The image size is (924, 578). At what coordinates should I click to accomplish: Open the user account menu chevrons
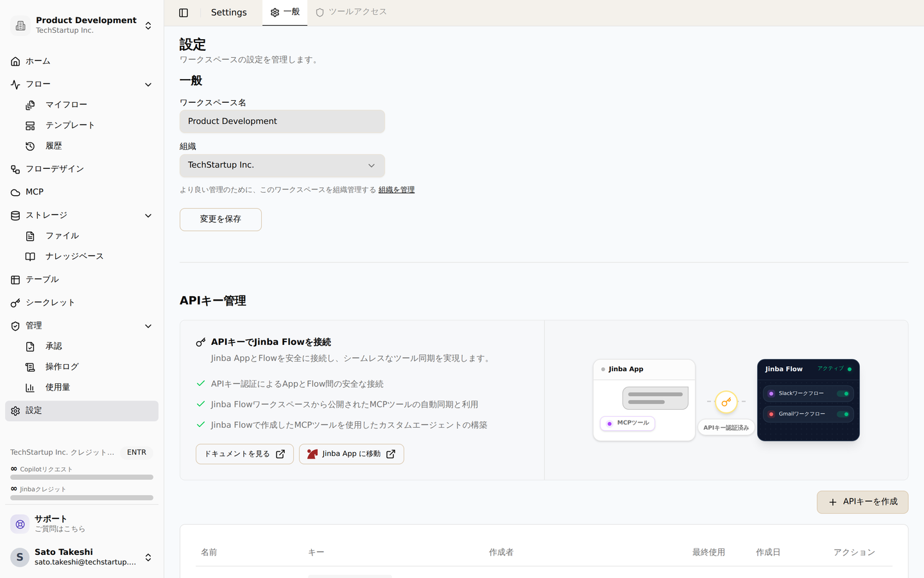click(x=148, y=557)
